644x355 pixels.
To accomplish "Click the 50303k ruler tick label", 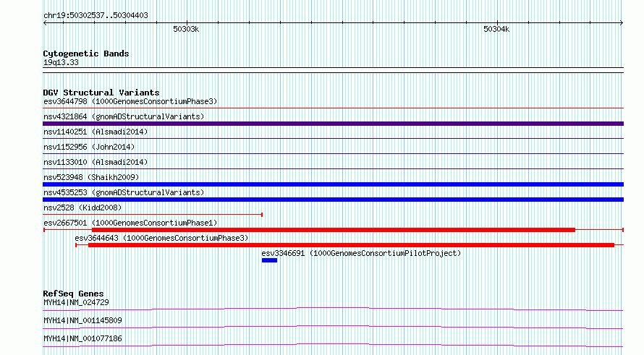I will point(186,29).
